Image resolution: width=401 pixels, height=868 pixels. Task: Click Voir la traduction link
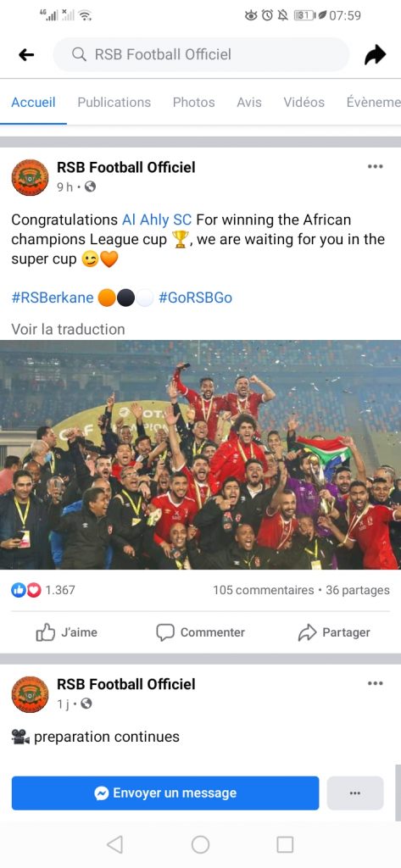[x=68, y=330]
